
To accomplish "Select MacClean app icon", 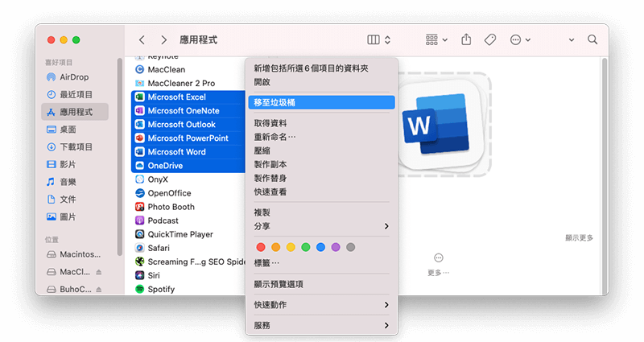I will click(139, 69).
